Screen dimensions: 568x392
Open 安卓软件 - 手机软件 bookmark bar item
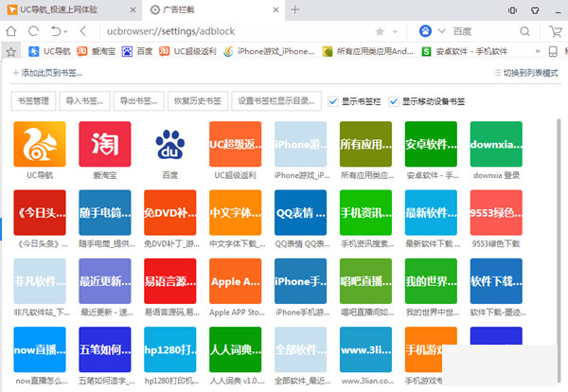point(465,51)
